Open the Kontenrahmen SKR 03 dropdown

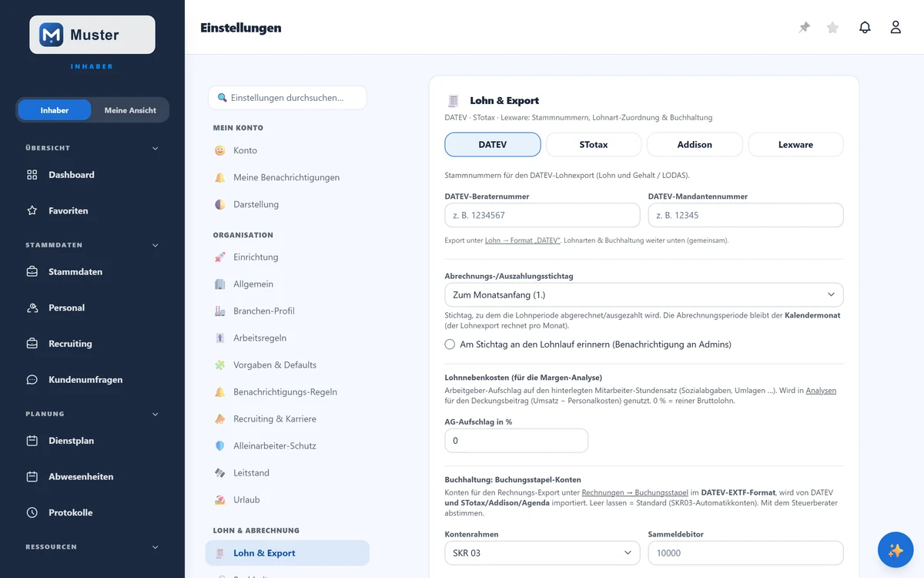[x=542, y=553]
